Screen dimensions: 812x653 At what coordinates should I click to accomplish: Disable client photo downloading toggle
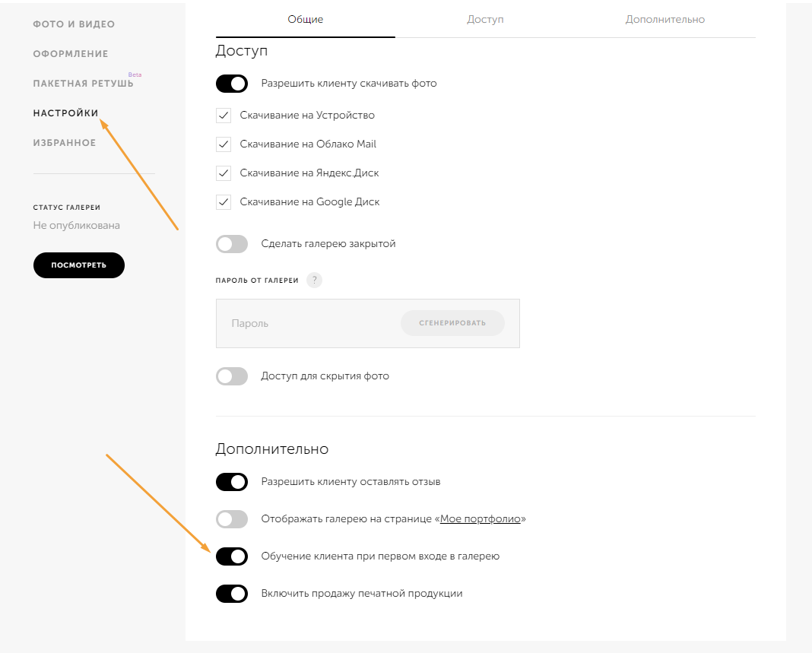coord(232,84)
